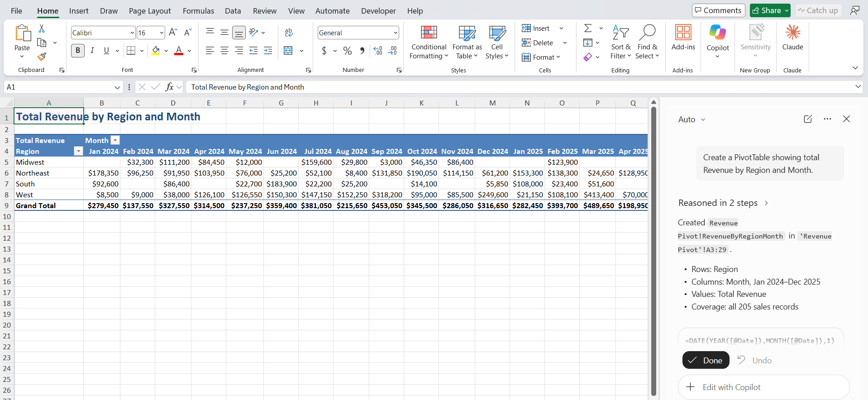Click the Cut scissors icon
The height and width of the screenshot is (400, 868).
point(42,29)
